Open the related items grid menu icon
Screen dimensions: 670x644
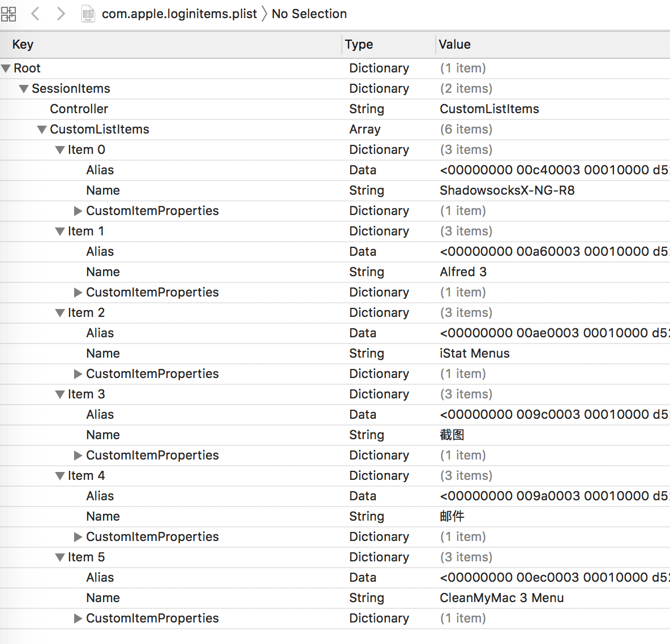pyautogui.click(x=8, y=14)
